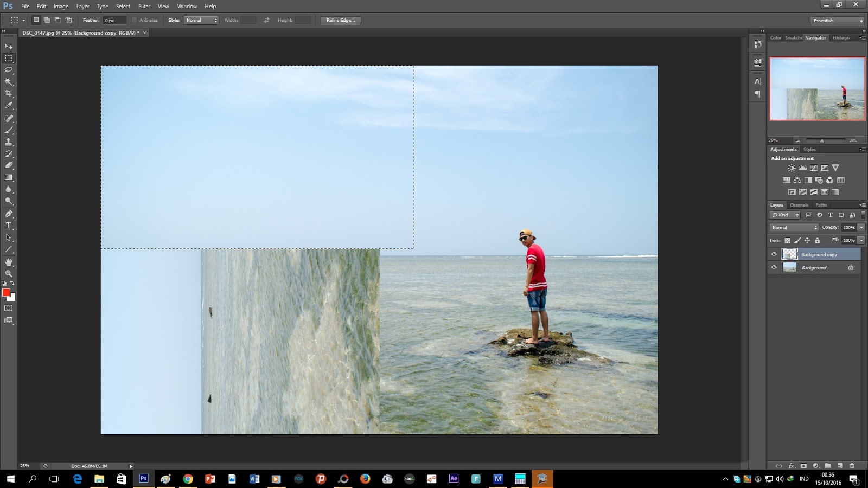The height and width of the screenshot is (488, 868).
Task: Toggle the Anti-alias checkbox
Action: pos(134,21)
